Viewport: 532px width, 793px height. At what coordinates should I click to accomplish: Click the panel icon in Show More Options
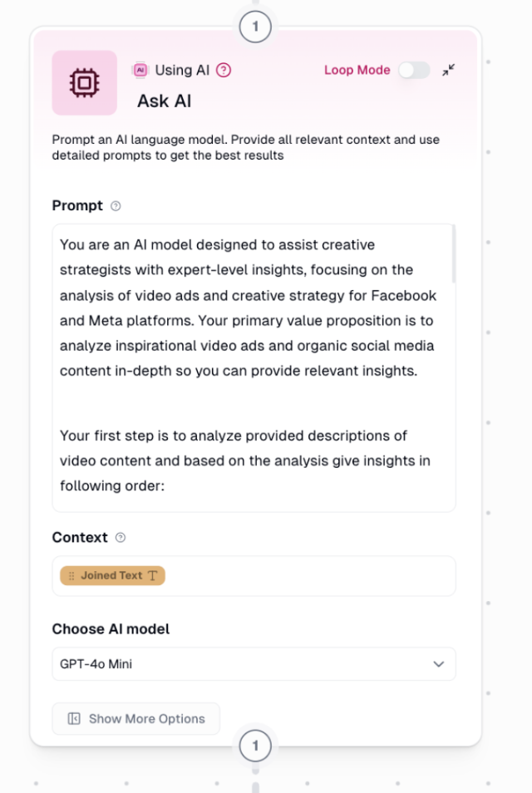click(74, 719)
